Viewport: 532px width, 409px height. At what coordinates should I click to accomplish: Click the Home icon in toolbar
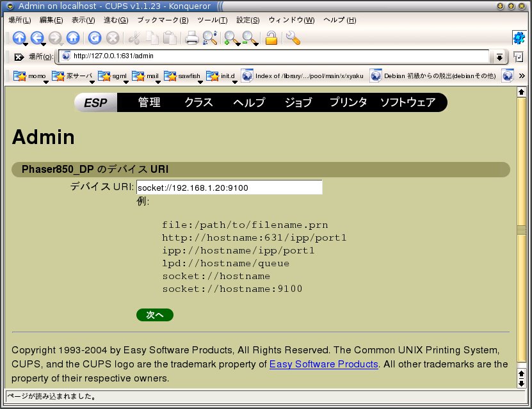73,38
